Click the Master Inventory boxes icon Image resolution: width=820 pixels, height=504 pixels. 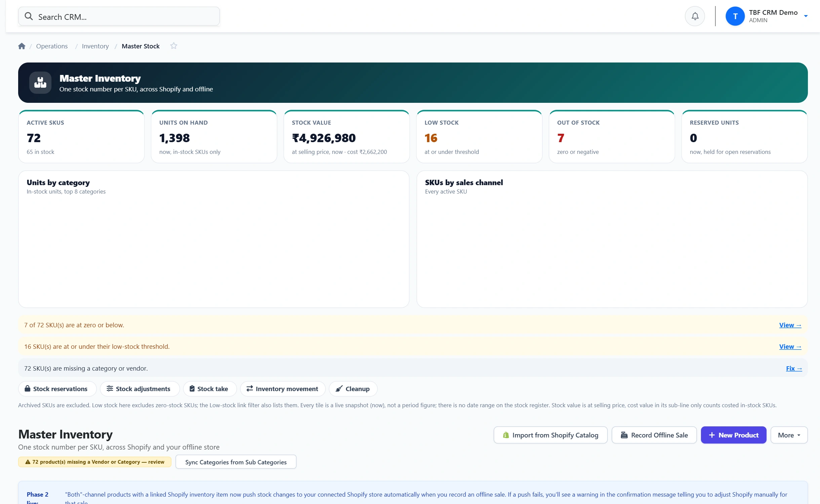40,82
